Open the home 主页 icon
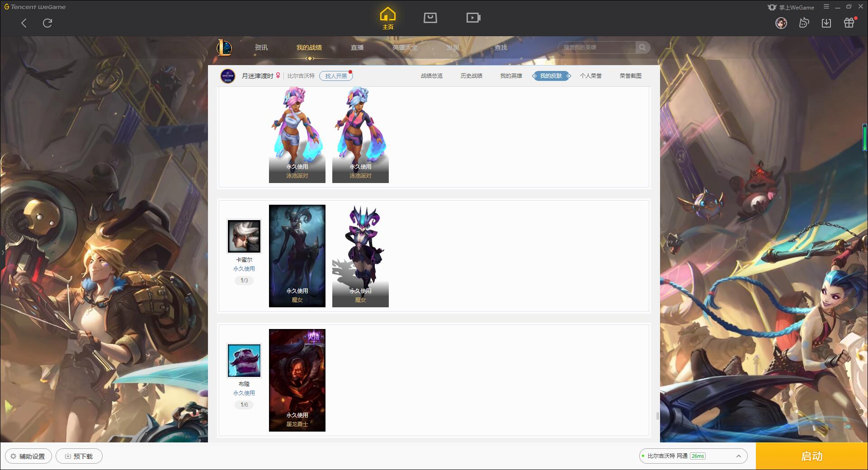Image resolution: width=868 pixels, height=470 pixels. [x=388, y=18]
